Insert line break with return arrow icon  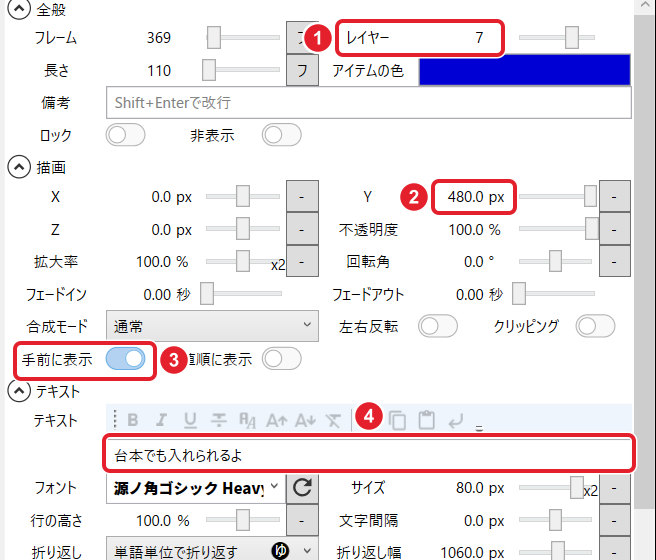pyautogui.click(x=456, y=420)
